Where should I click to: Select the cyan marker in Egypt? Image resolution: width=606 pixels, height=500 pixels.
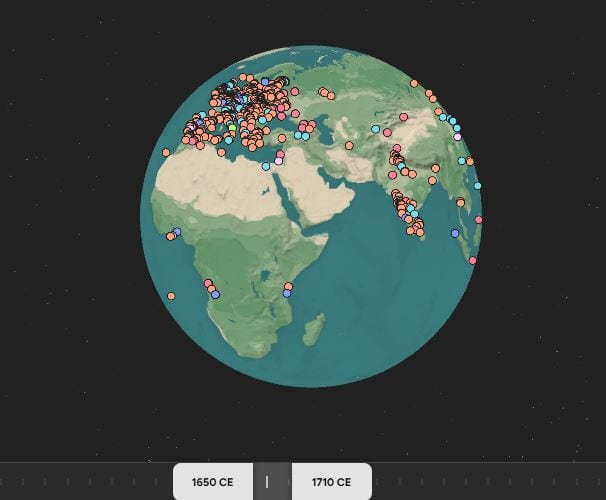tap(266, 166)
